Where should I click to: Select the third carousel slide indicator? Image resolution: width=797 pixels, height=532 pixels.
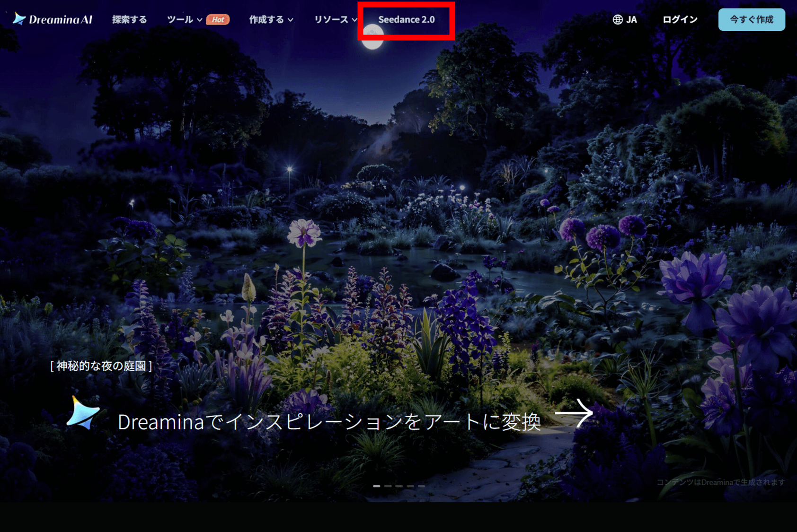pyautogui.click(x=399, y=486)
